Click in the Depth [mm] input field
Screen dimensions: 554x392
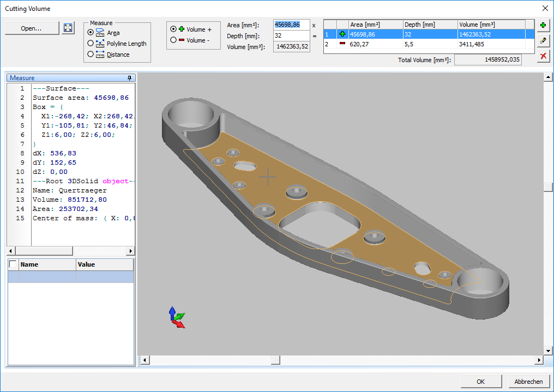[291, 36]
